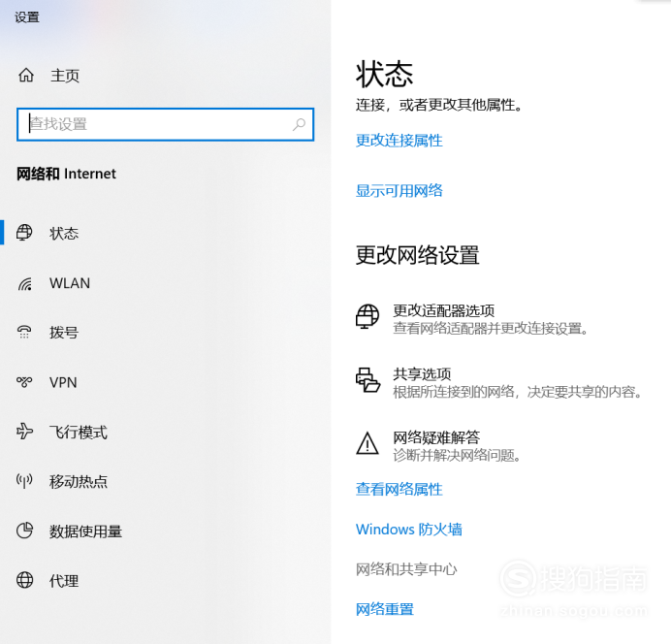Focus the 查找设置 search field

coord(165,124)
